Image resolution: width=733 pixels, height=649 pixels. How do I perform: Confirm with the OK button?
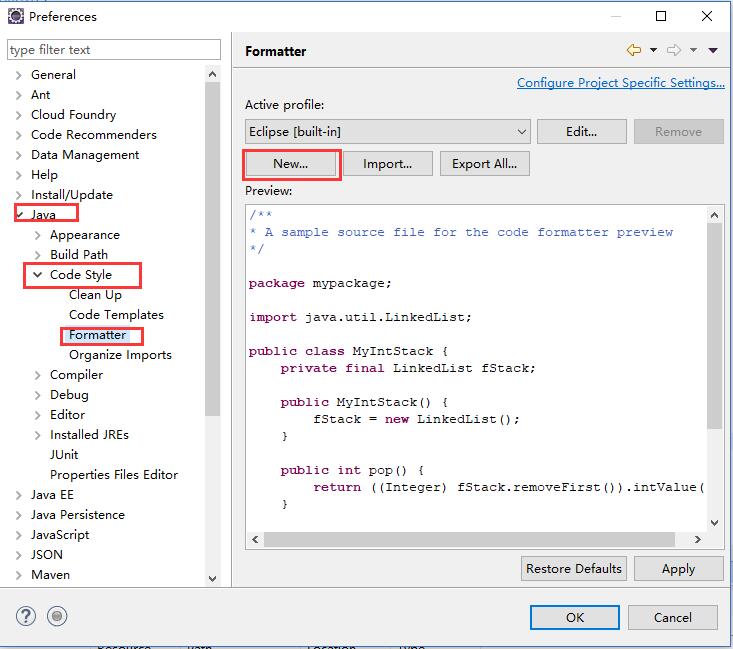point(575,618)
